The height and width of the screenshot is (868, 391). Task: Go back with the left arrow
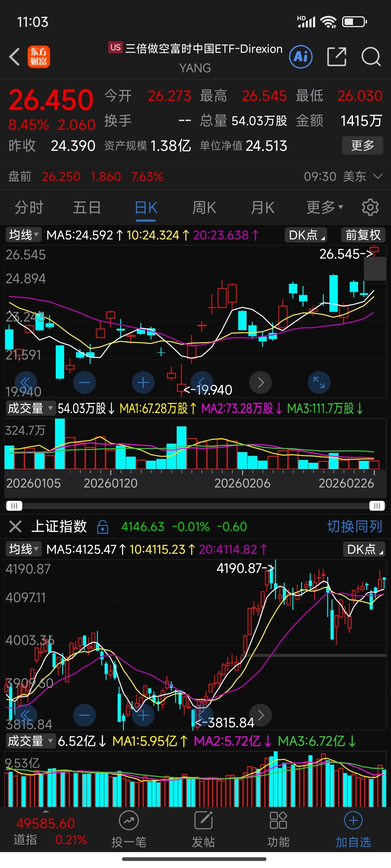14,57
